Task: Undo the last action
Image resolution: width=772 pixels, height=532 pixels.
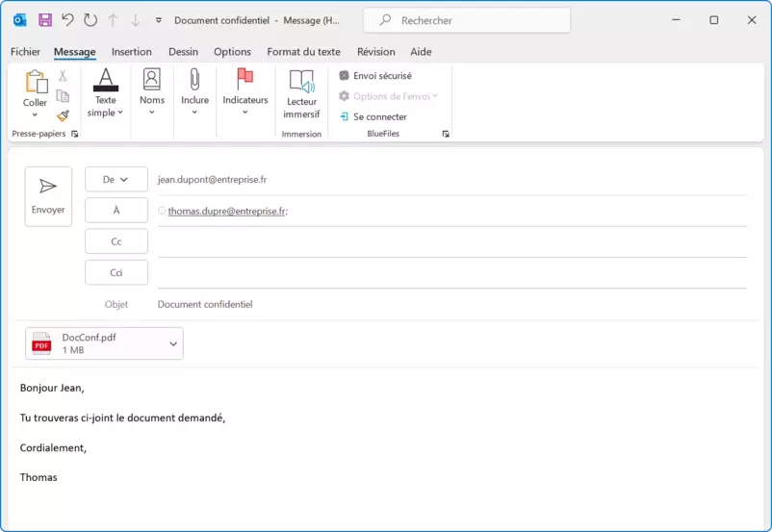Action: [67, 20]
